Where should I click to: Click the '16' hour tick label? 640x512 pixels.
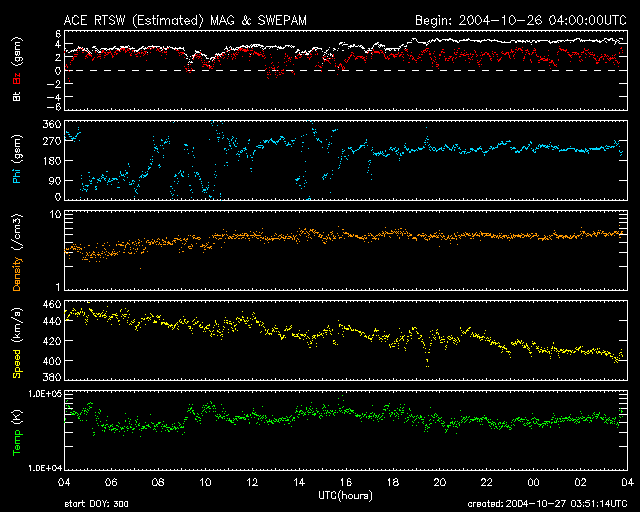346,483
